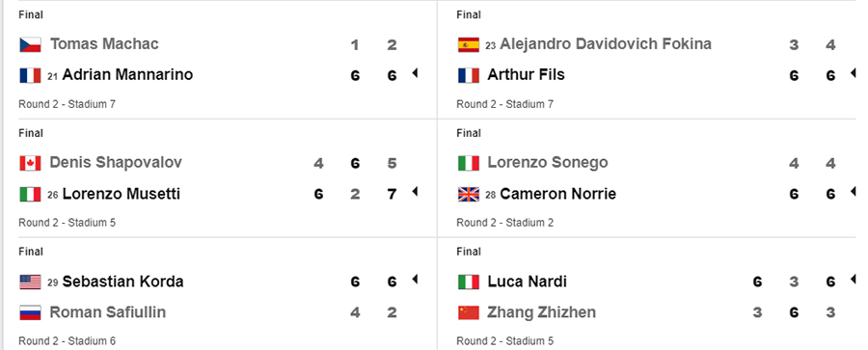Open Tomas Machac player profile

point(104,44)
